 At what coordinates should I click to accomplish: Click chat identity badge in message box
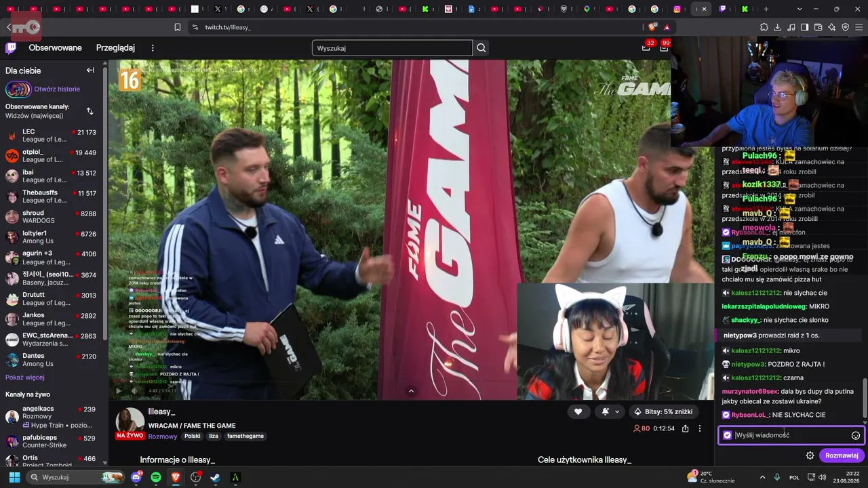728,435
